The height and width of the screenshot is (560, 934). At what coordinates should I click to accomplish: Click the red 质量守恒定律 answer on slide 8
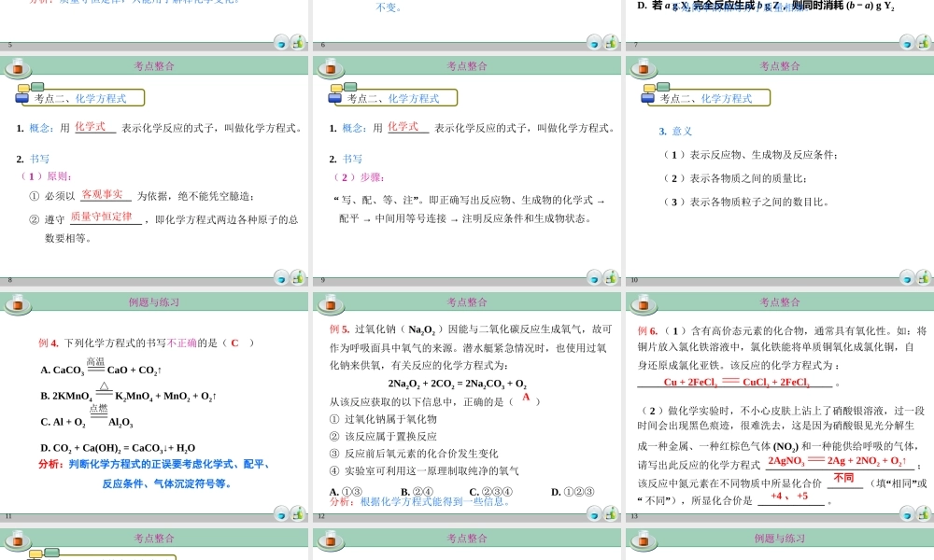pyautogui.click(x=101, y=217)
